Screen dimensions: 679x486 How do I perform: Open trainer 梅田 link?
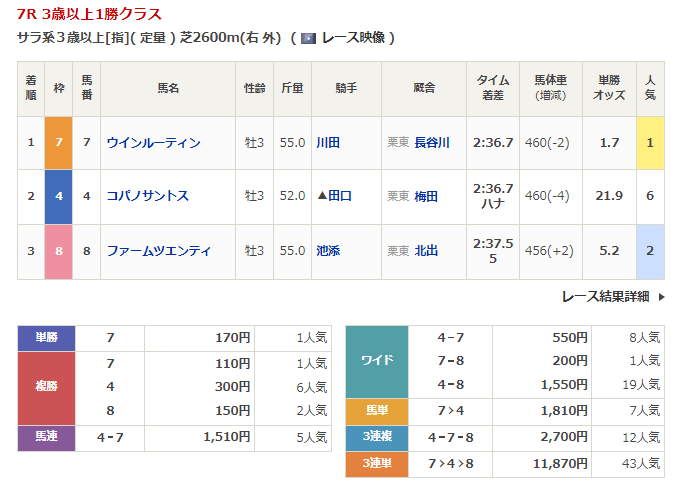tap(426, 197)
